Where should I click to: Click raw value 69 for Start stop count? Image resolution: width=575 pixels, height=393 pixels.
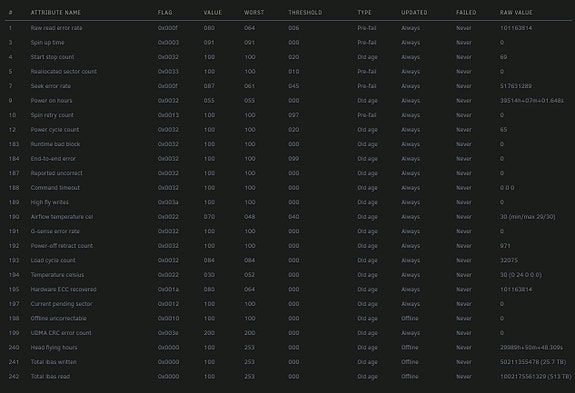click(x=503, y=57)
